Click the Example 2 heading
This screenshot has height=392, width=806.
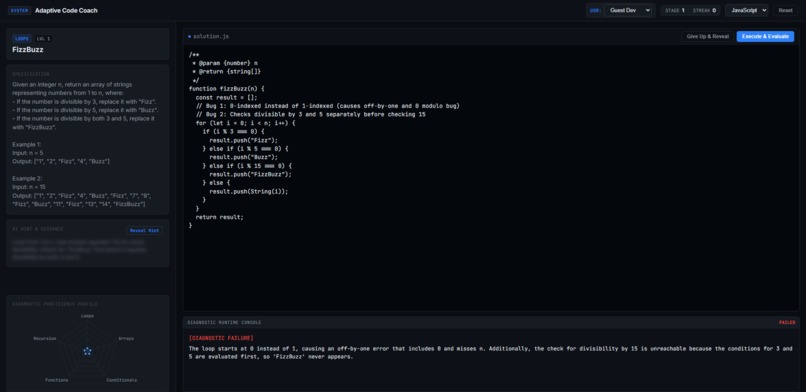pos(27,178)
